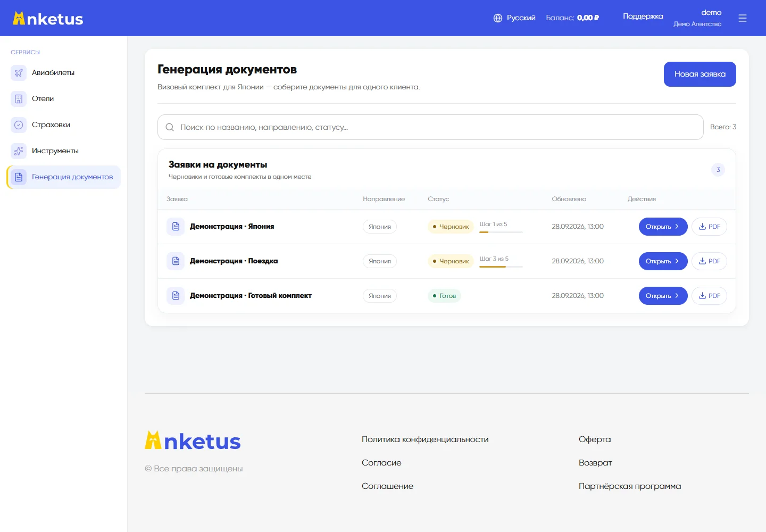Click the Шаг 1 из 5 progress bar
This screenshot has height=532, width=766.
[501, 232]
